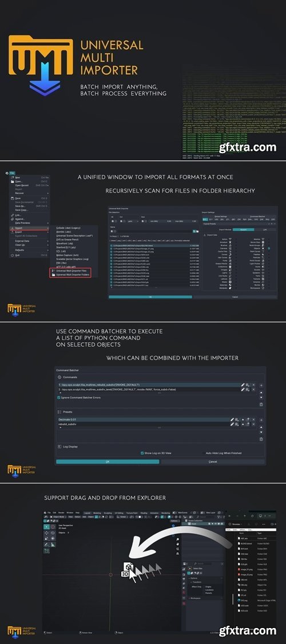Click the Type column header in Explorer
286x644 pixels.
[260, 533]
